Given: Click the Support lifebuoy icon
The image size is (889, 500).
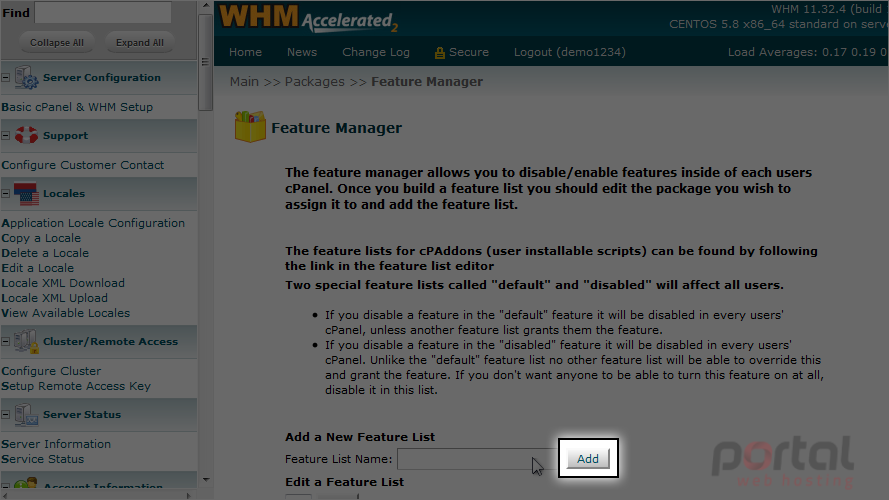Looking at the screenshot, I should click(x=26, y=135).
